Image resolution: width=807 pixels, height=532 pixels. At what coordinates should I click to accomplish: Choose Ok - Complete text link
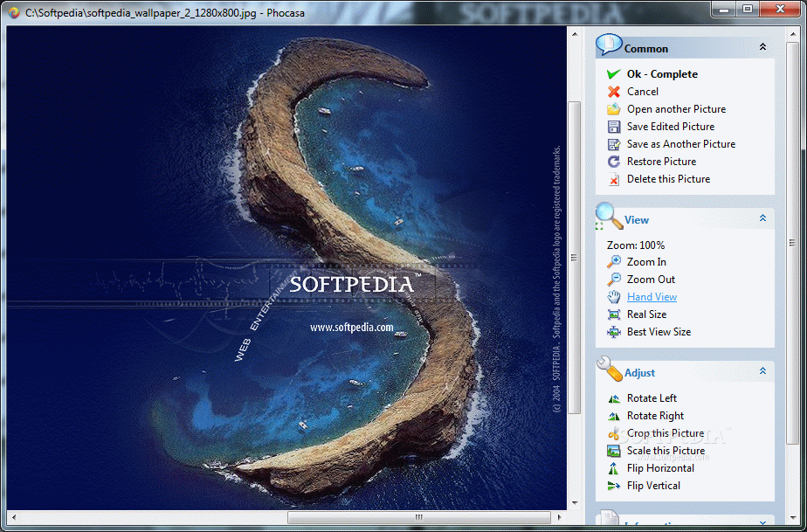pyautogui.click(x=662, y=74)
